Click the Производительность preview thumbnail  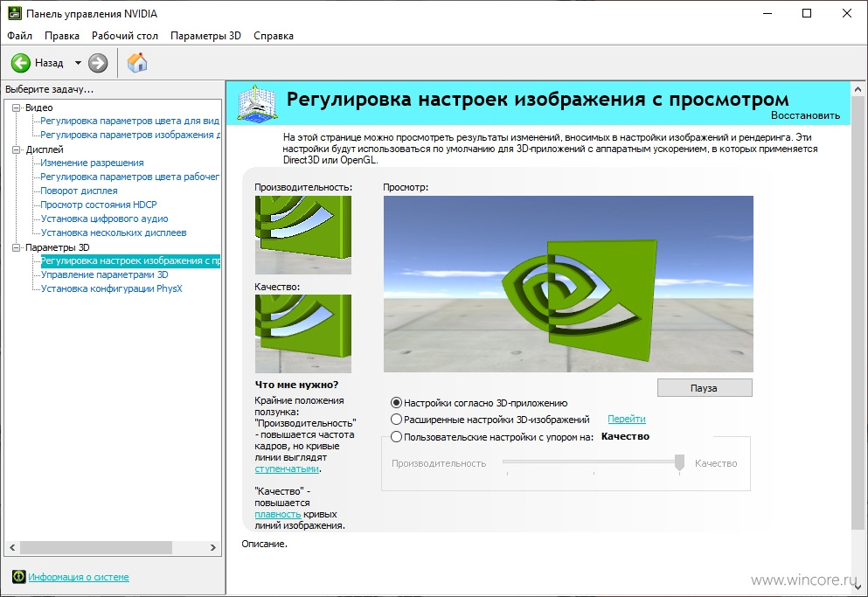pos(302,235)
